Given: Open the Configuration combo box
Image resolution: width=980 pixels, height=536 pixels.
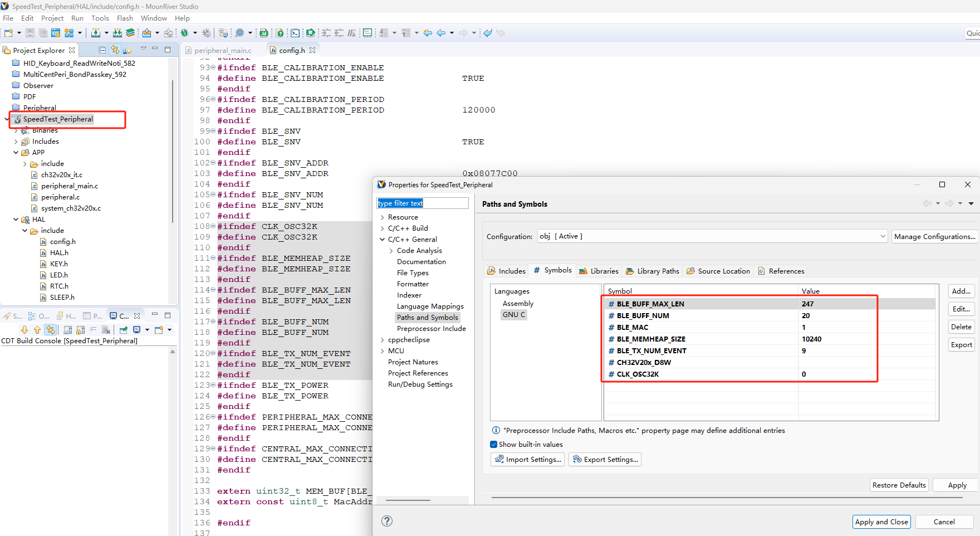Looking at the screenshot, I should pyautogui.click(x=712, y=236).
